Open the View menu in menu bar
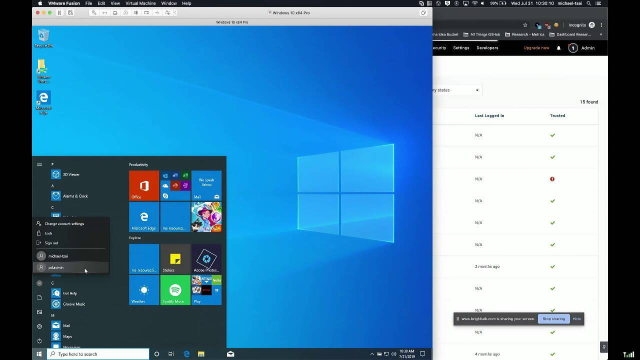Image resolution: width=640 pixels, height=360 pixels. [x=115, y=3]
